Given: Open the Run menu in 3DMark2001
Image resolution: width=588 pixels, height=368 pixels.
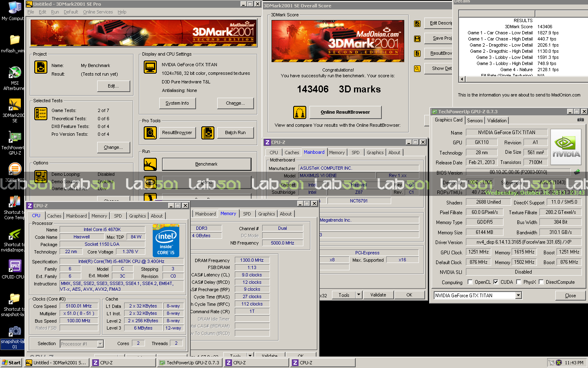Looking at the screenshot, I should [55, 12].
